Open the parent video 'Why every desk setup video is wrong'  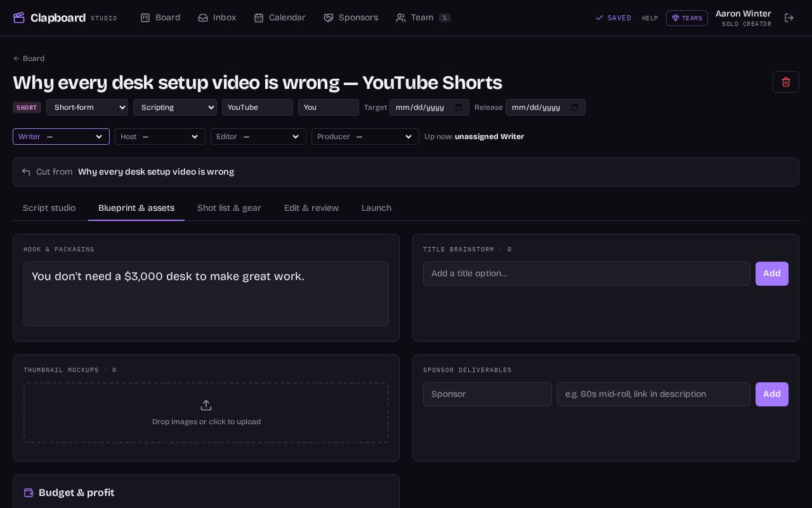point(156,172)
